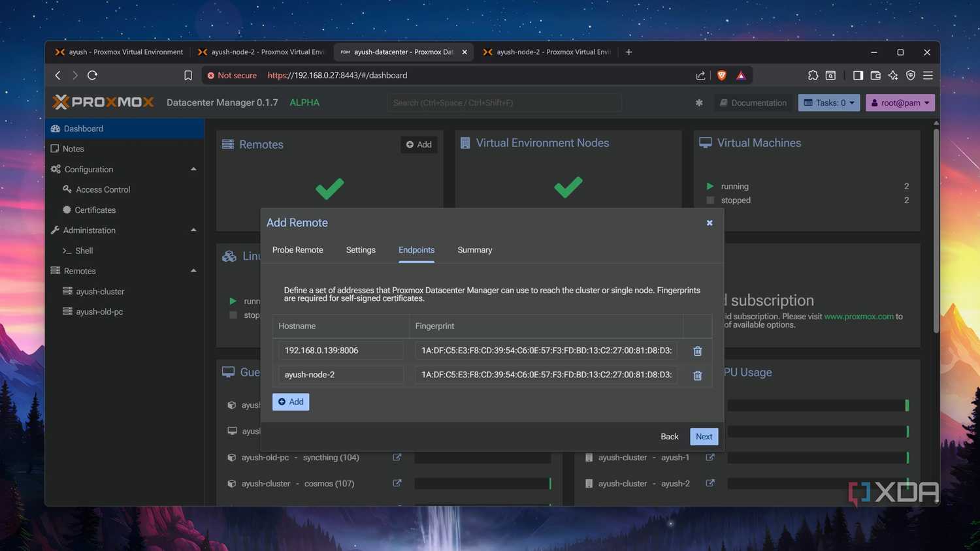Viewport: 980px width, 551px height.
Task: Open www.proxmox.com link
Action: coord(858,317)
